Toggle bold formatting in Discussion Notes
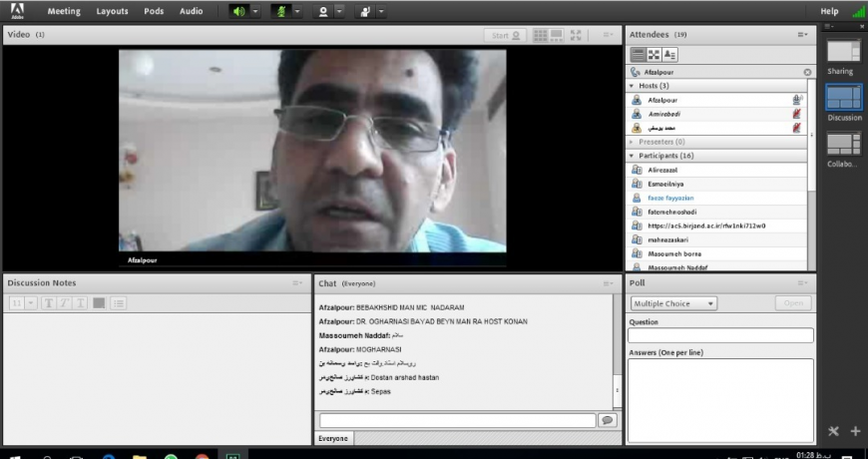The height and width of the screenshot is (459, 868). tap(49, 303)
